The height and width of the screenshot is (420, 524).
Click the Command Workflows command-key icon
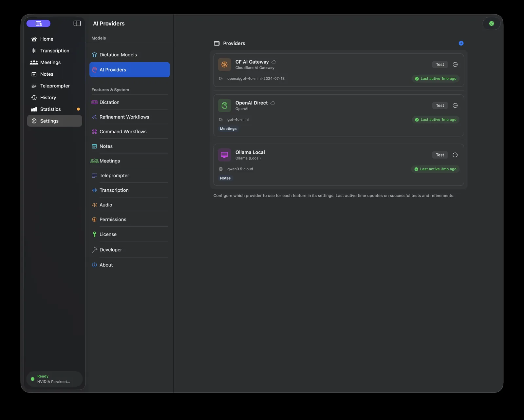tap(94, 132)
